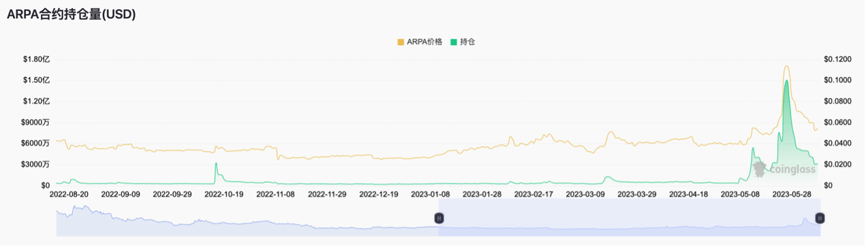
Task: Click the $1.20亿 left axis label
Action: pos(37,101)
